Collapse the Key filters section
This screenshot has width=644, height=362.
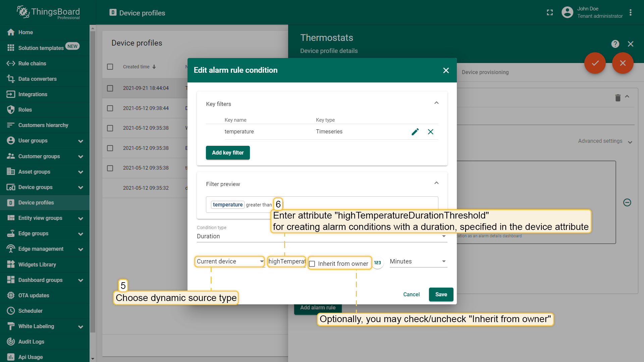click(x=436, y=103)
